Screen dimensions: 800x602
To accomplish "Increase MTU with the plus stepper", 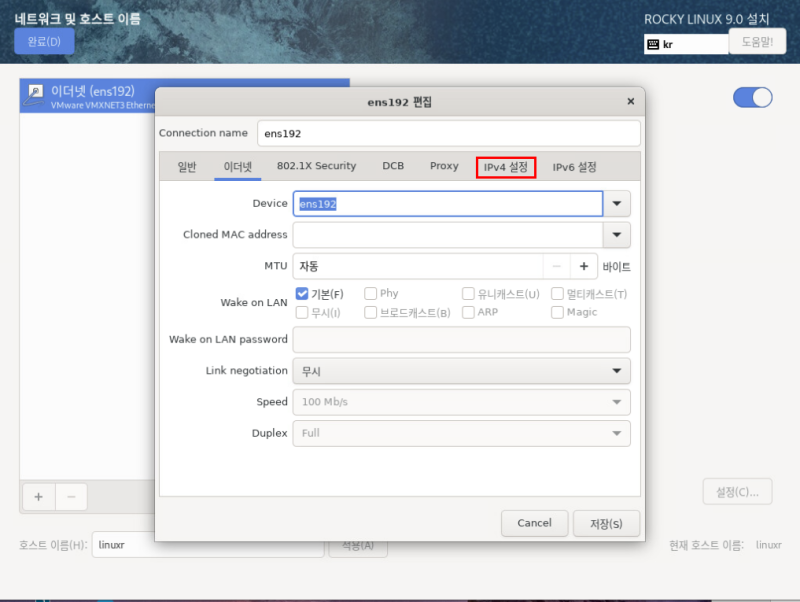I will pos(584,266).
